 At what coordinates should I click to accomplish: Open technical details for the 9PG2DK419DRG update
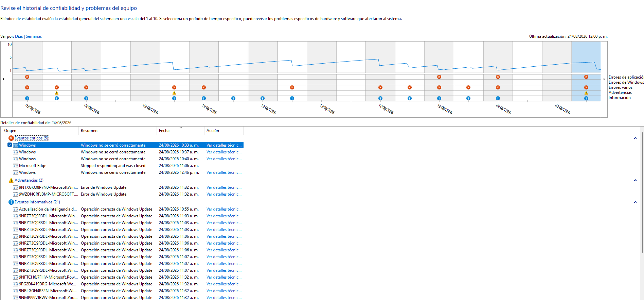pyautogui.click(x=224, y=284)
